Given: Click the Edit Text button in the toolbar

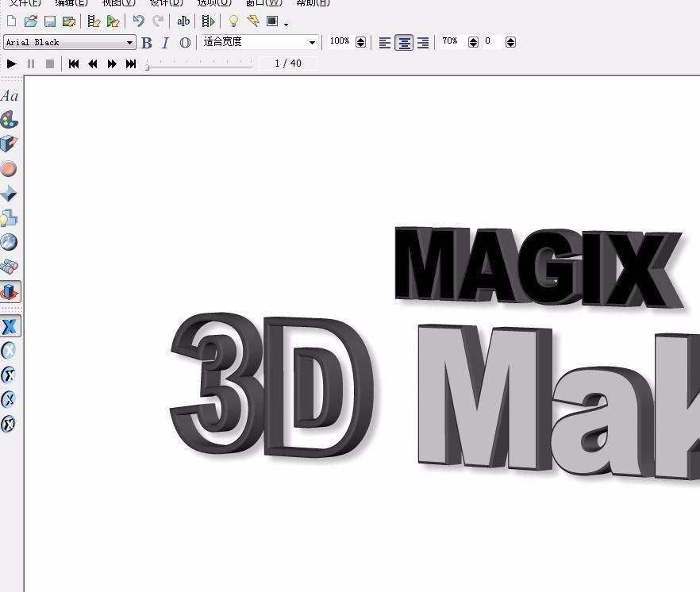Looking at the screenshot, I should (183, 21).
